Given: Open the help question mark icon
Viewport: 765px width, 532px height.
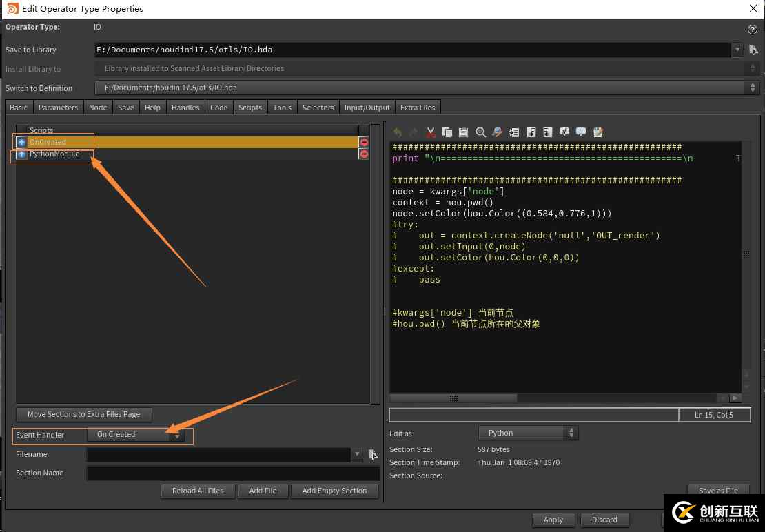Looking at the screenshot, I should click(753, 29).
